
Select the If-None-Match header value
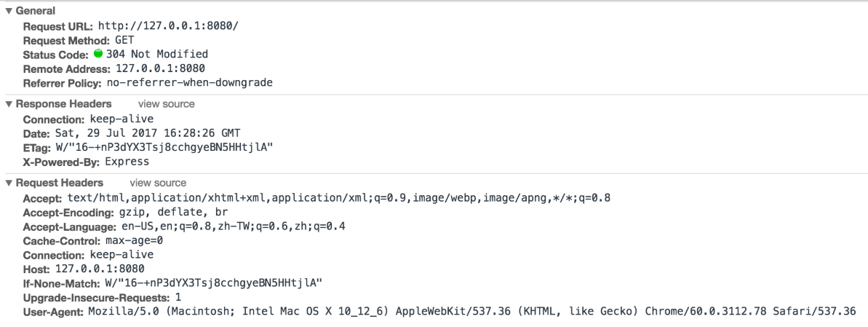[214, 283]
